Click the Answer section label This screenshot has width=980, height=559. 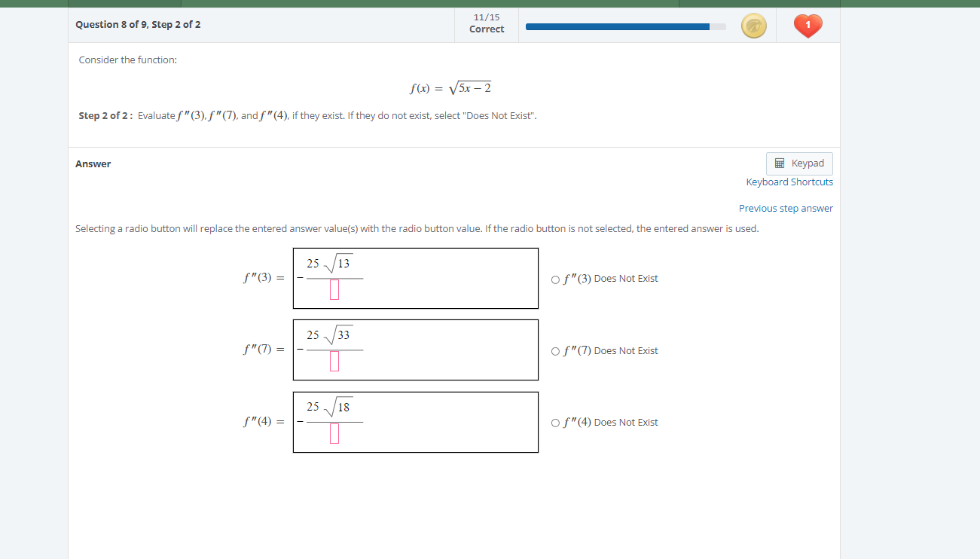(93, 164)
